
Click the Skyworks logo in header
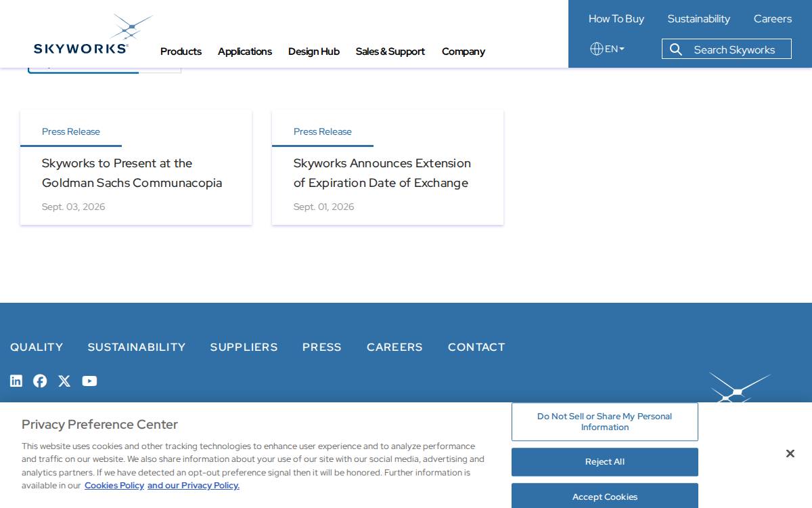(x=93, y=34)
